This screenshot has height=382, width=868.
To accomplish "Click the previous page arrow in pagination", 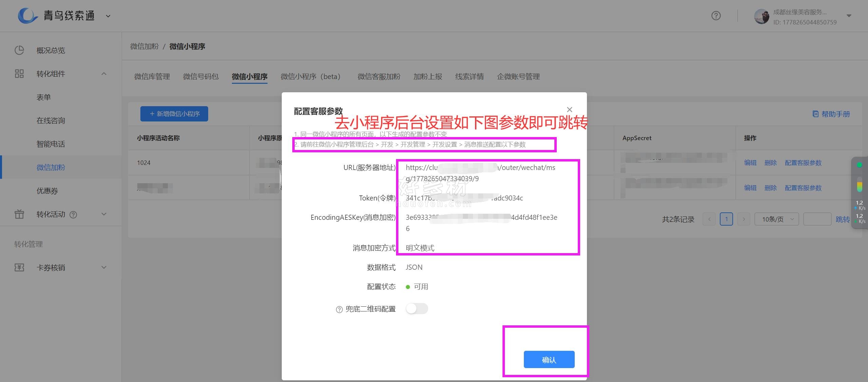I will (x=709, y=219).
